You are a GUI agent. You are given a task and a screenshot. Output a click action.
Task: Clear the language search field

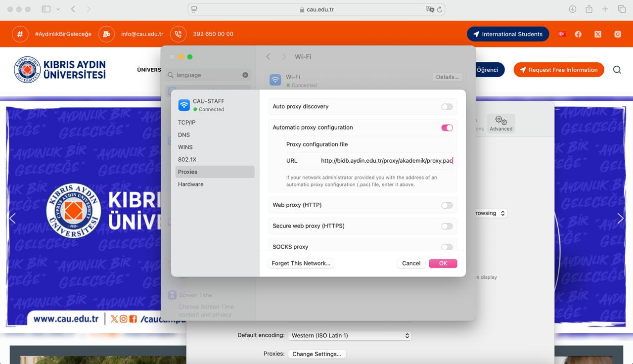pos(245,75)
